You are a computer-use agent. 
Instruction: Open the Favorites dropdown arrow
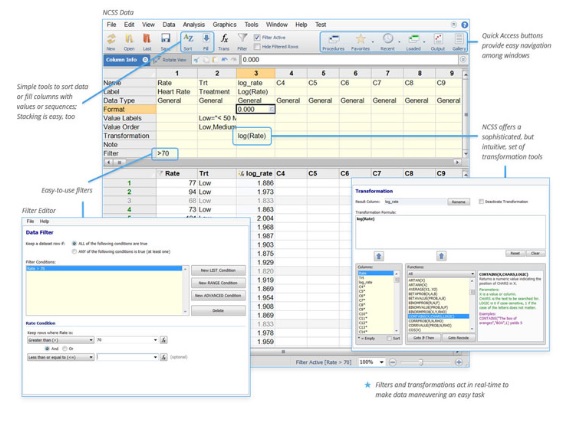(x=372, y=42)
